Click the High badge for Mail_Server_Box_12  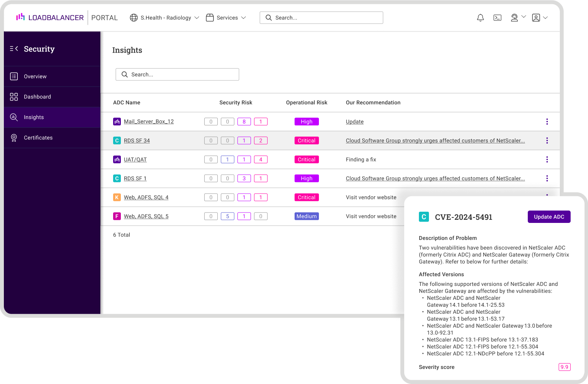point(307,122)
